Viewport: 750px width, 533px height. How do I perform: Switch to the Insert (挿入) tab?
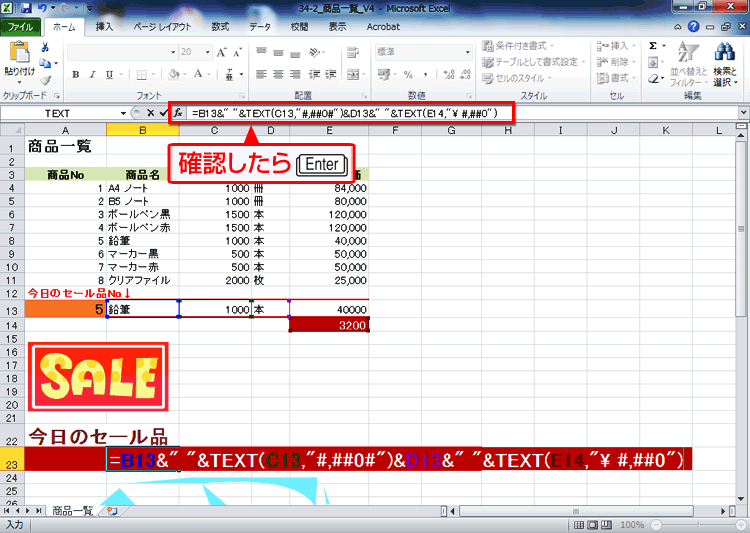pos(104,27)
